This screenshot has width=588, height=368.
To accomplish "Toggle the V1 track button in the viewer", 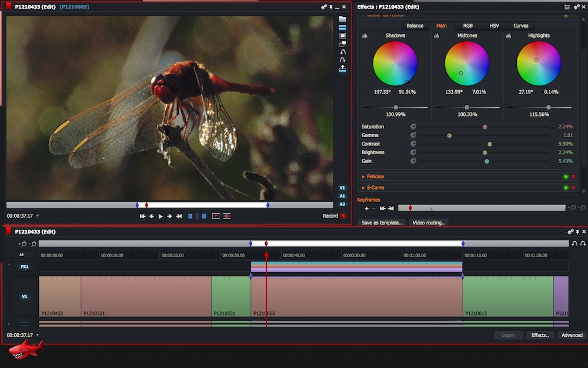I will (342, 188).
